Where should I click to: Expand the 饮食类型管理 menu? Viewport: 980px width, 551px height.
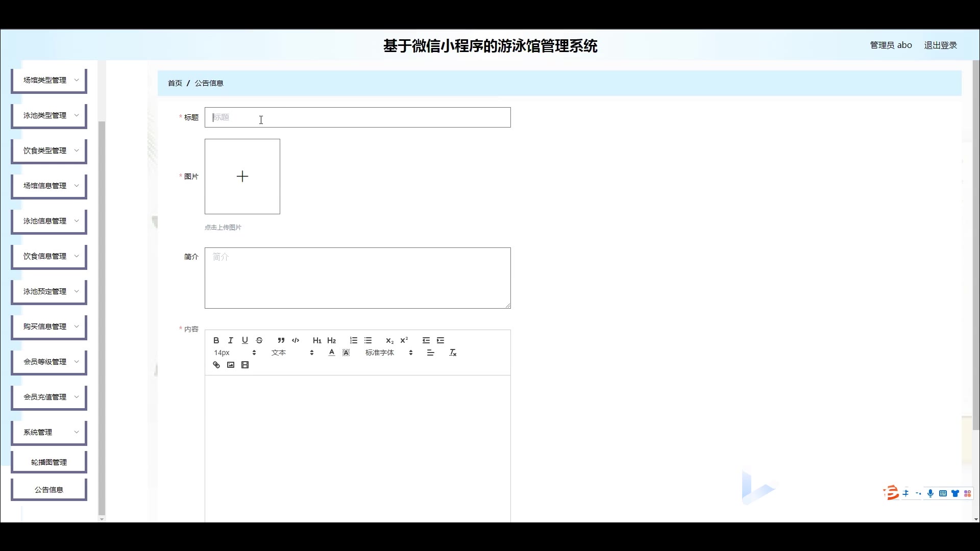[49, 151]
